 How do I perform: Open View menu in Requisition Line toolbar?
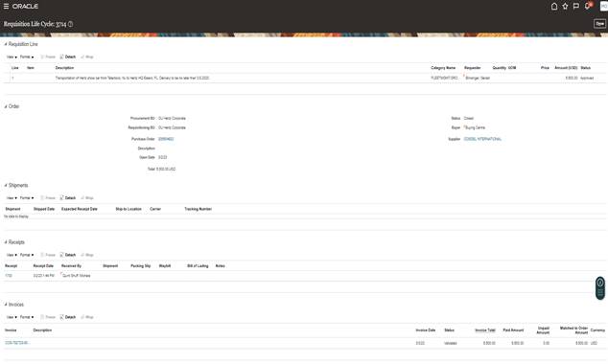pos(12,57)
